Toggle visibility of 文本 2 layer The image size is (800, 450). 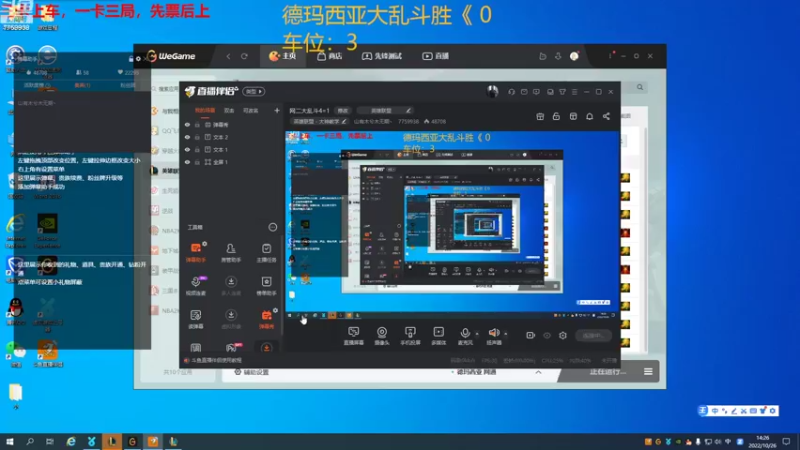pyautogui.click(x=187, y=137)
